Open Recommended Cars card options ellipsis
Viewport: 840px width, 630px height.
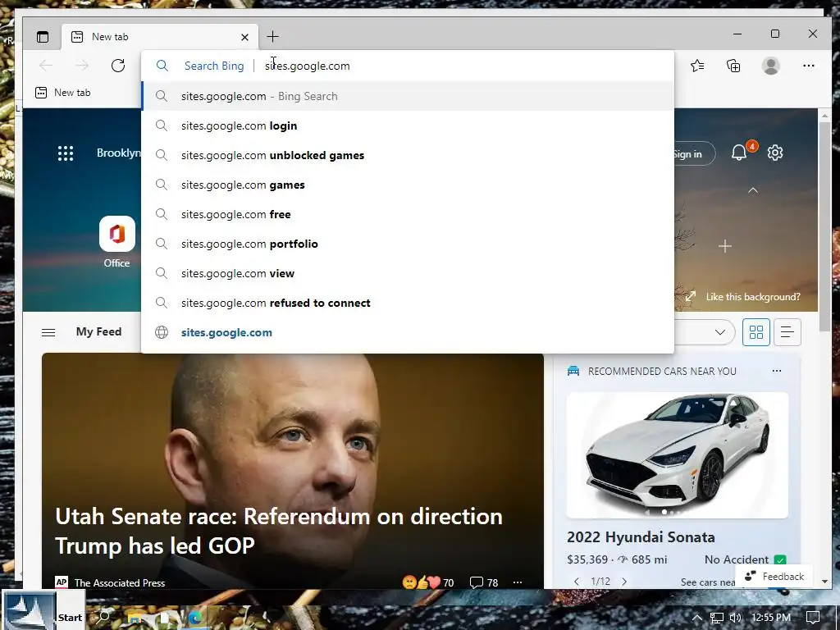[777, 371]
